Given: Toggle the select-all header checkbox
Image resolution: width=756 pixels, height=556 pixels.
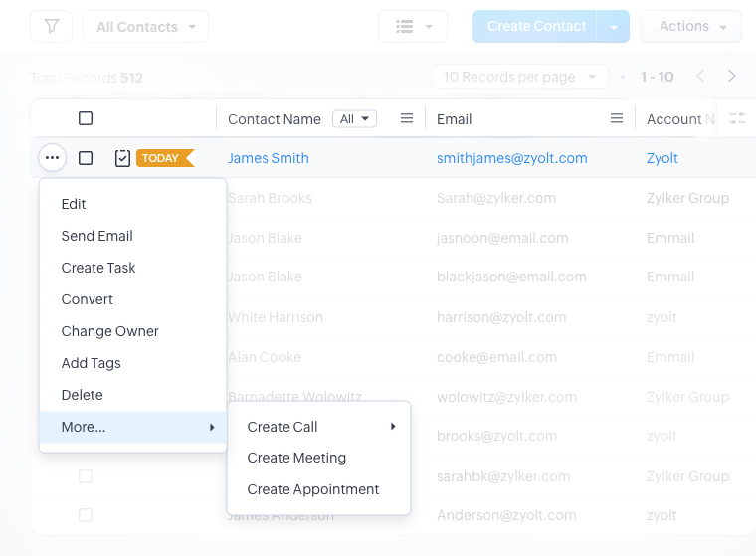Looking at the screenshot, I should [x=86, y=119].
